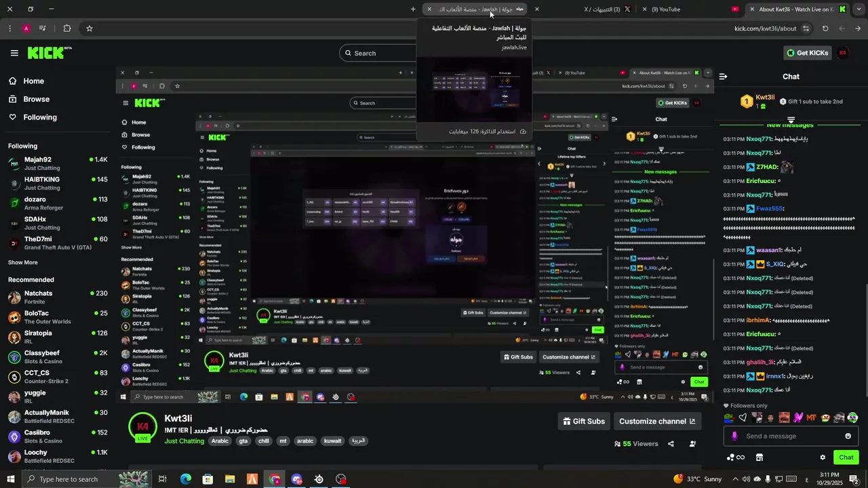Open Classybeef recommended channel
This screenshot has height=488, width=868.
(58, 357)
